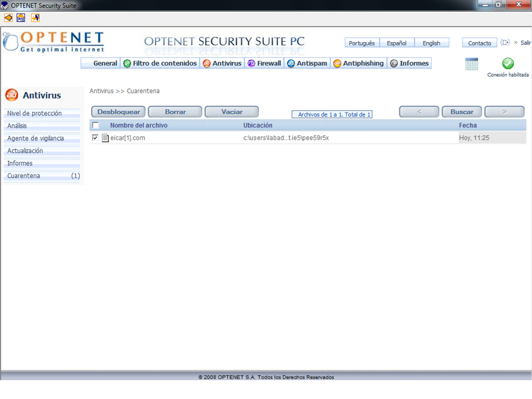Go to the Antiphishing tab
This screenshot has width=532, height=399.
click(x=359, y=63)
